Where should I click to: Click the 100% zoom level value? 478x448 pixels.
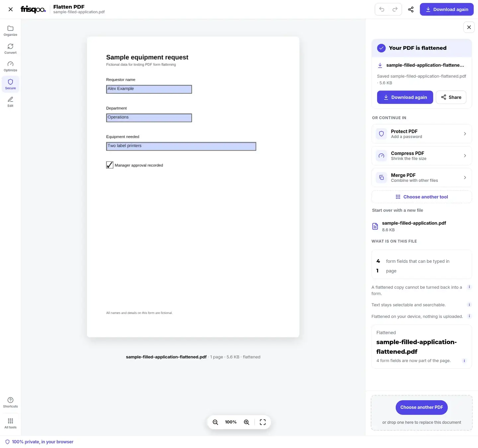(x=231, y=422)
